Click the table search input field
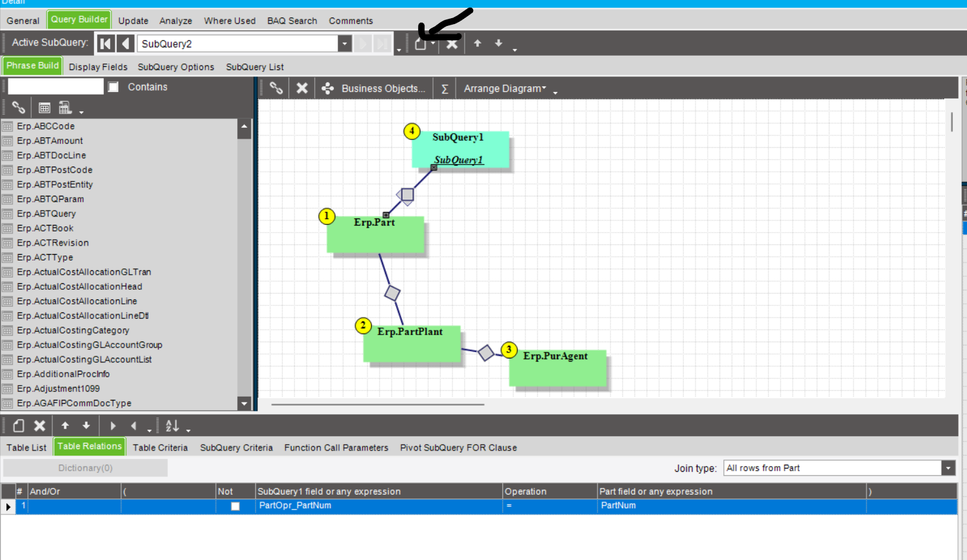 coord(56,87)
